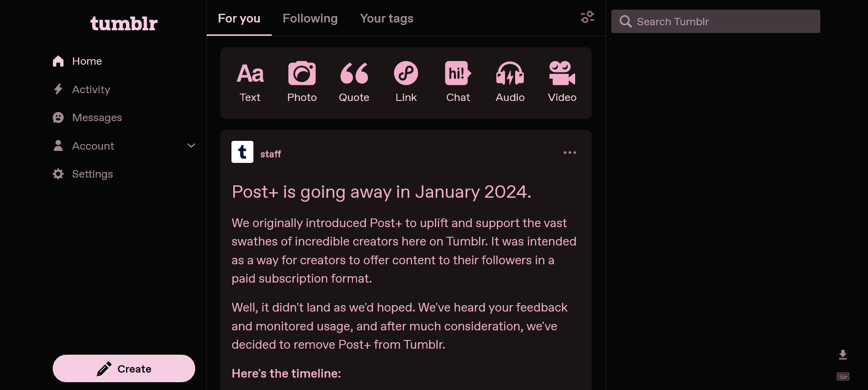Click the paragraph starting 'Well, it didn't land'

[x=400, y=326]
